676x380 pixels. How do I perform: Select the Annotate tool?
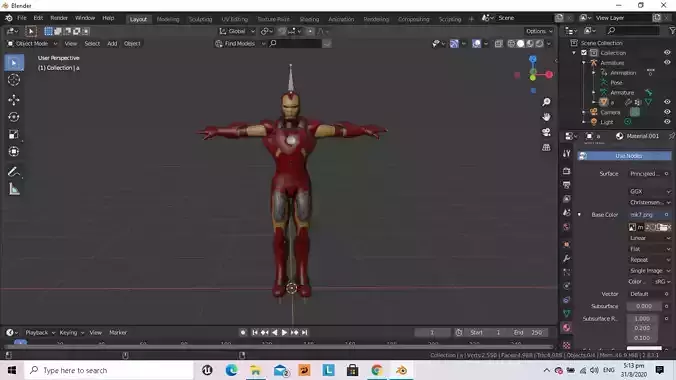coord(14,172)
